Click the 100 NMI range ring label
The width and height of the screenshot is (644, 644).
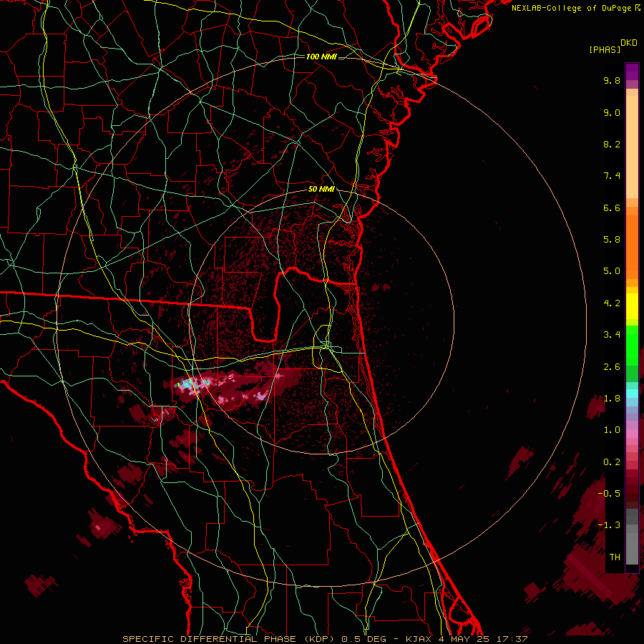(321, 57)
